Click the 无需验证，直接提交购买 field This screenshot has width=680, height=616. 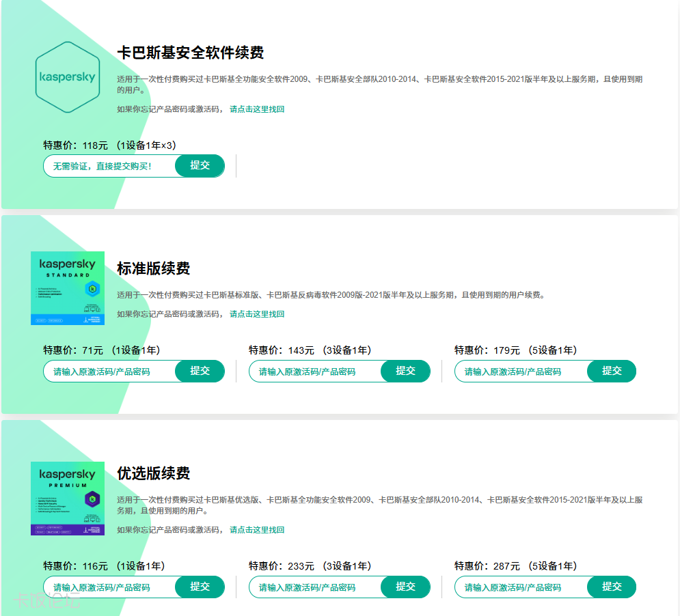109,166
